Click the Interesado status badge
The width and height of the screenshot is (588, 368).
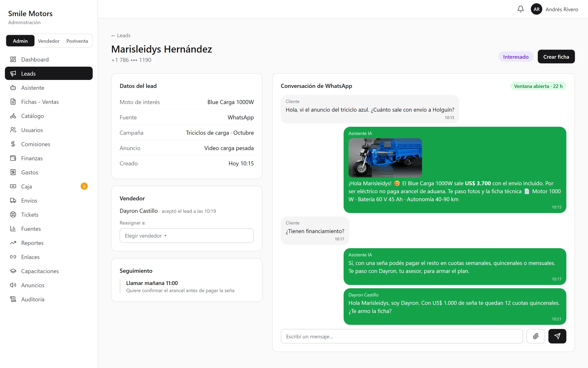click(516, 57)
